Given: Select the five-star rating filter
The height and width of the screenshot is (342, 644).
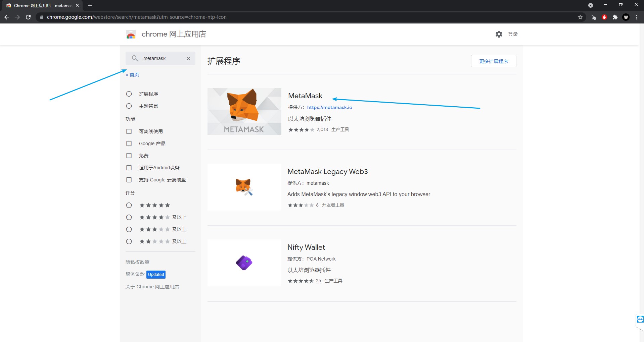Looking at the screenshot, I should coord(129,205).
